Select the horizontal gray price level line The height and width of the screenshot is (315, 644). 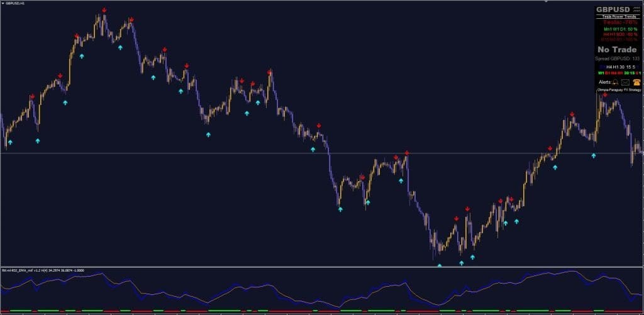click(x=189, y=153)
